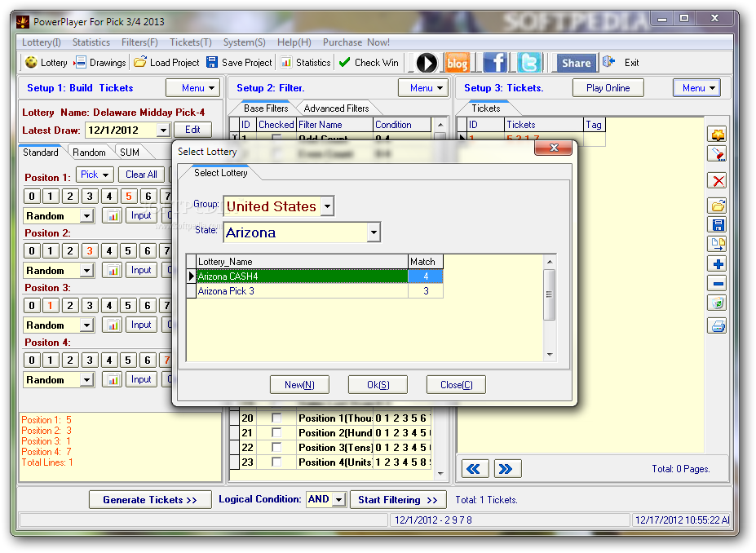Switch to the SUM tab
The height and width of the screenshot is (553, 756).
(130, 153)
